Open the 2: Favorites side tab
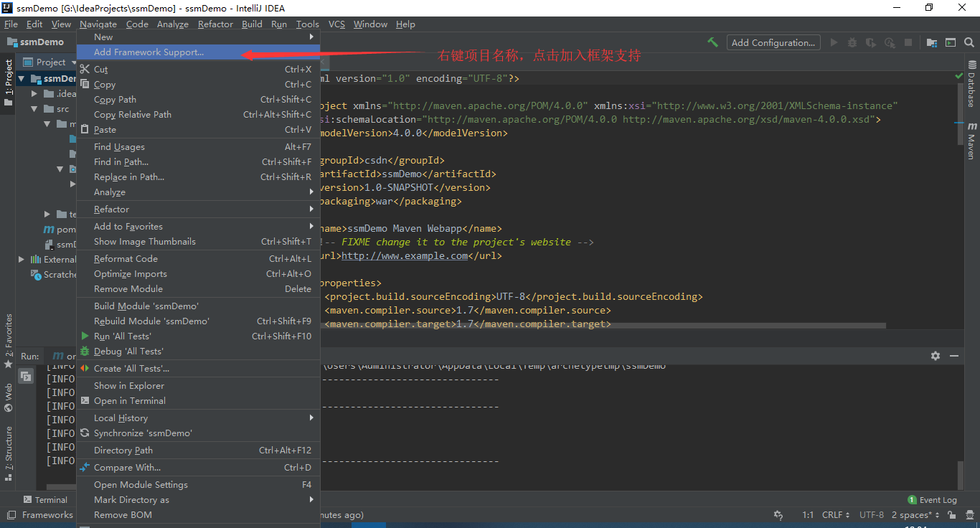 tap(9, 341)
